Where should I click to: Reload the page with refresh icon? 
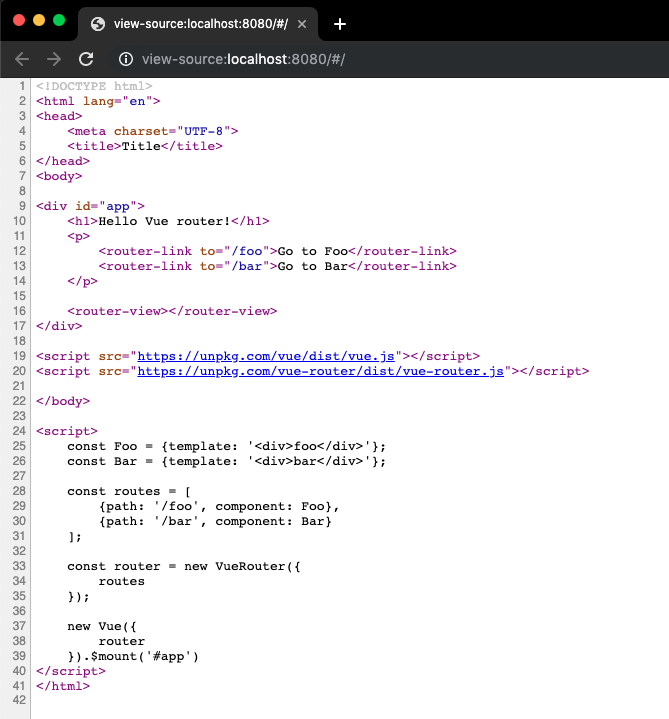coord(86,59)
